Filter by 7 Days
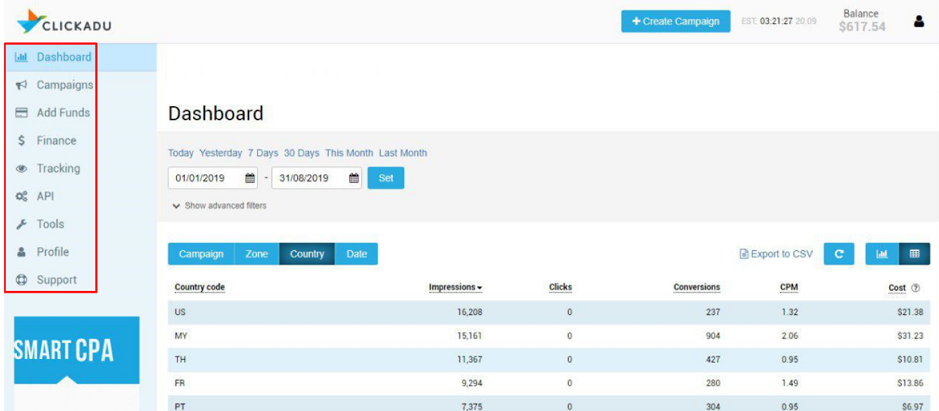The width and height of the screenshot is (939, 411). (x=263, y=153)
